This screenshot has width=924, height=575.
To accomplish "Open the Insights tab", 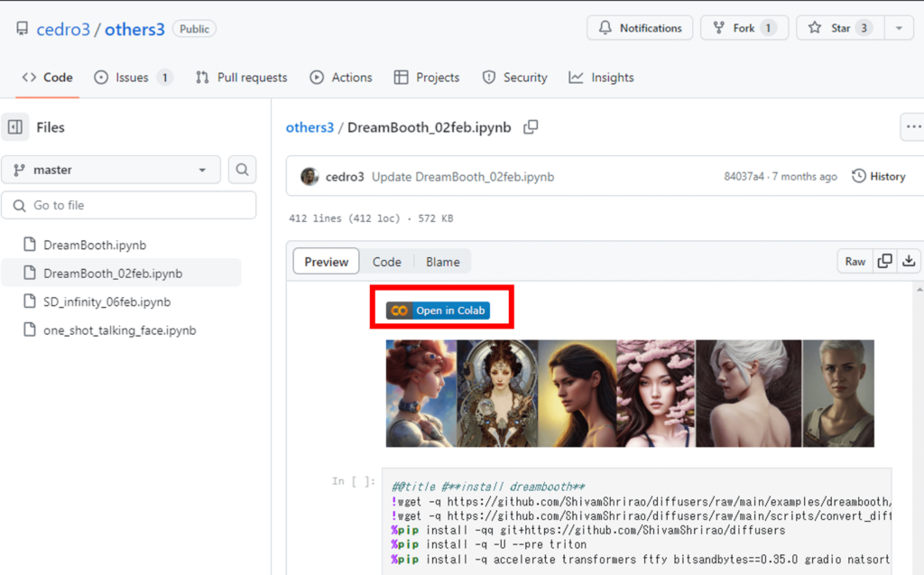I will pos(601,78).
